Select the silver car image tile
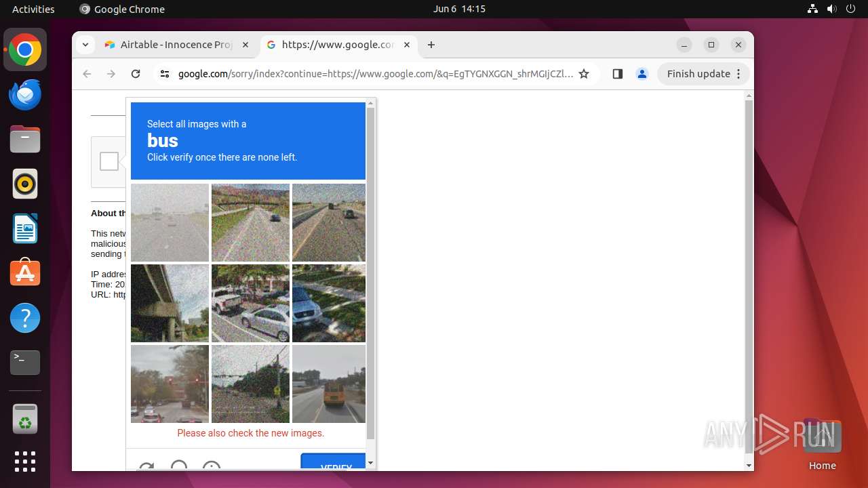This screenshot has height=488, width=868. point(329,303)
